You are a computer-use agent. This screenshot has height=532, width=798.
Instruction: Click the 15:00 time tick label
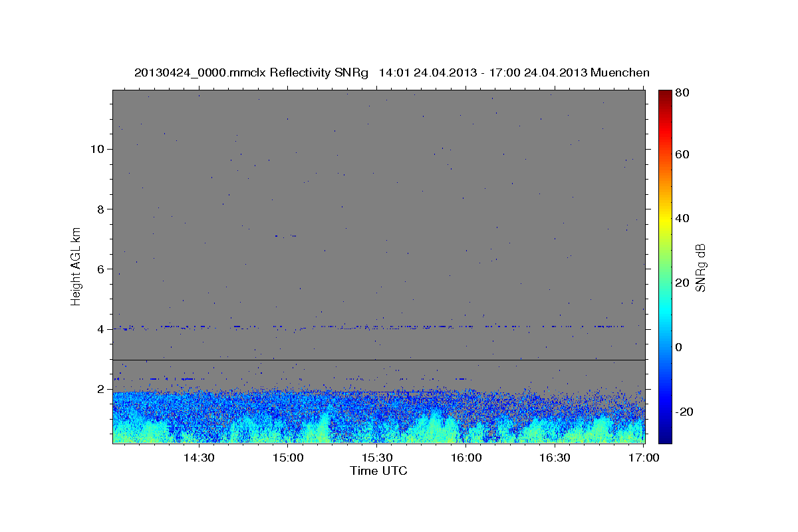[287, 458]
